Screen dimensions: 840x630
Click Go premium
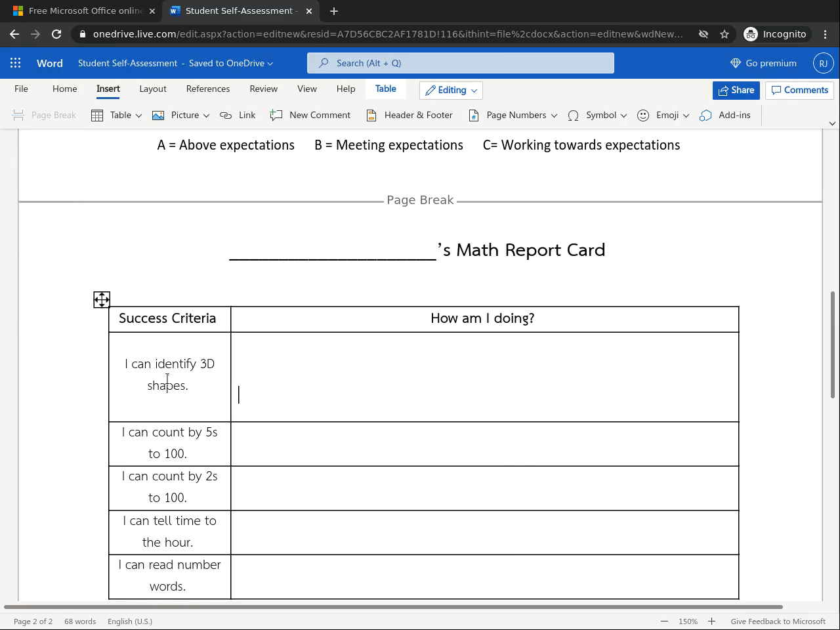coord(763,63)
